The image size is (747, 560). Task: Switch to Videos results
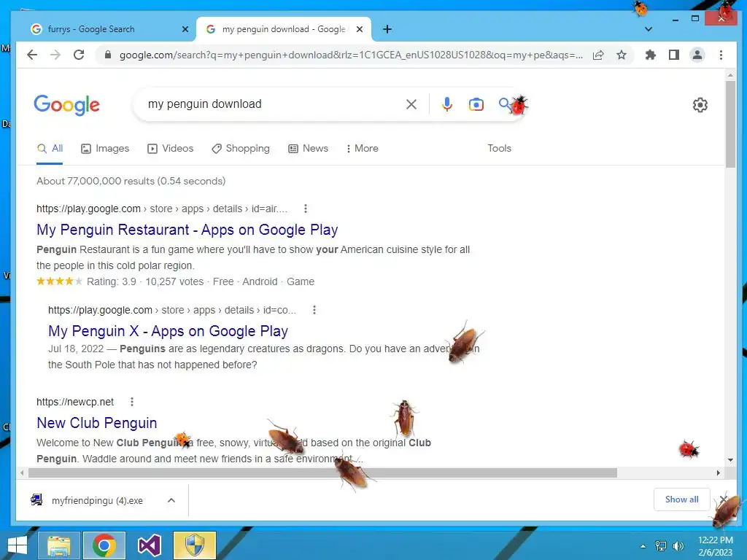[x=171, y=149]
